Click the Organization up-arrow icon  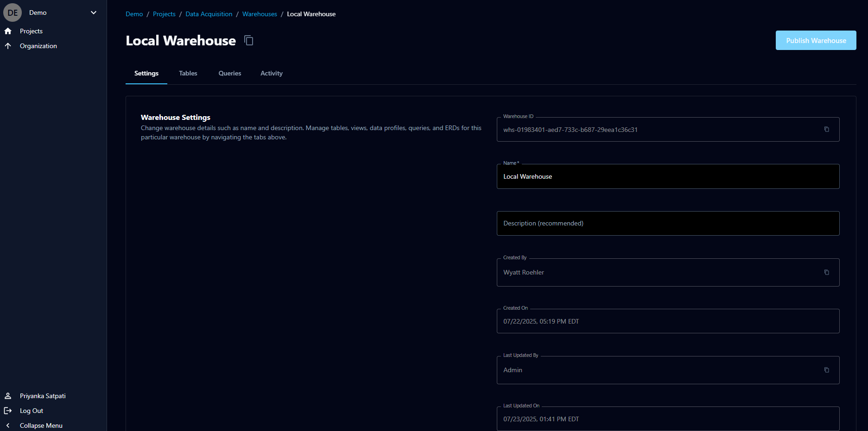(8, 46)
